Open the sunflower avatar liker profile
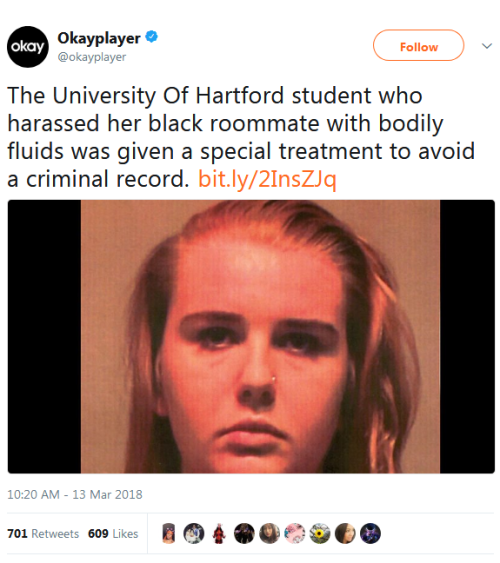500x563 pixels. (x=320, y=533)
